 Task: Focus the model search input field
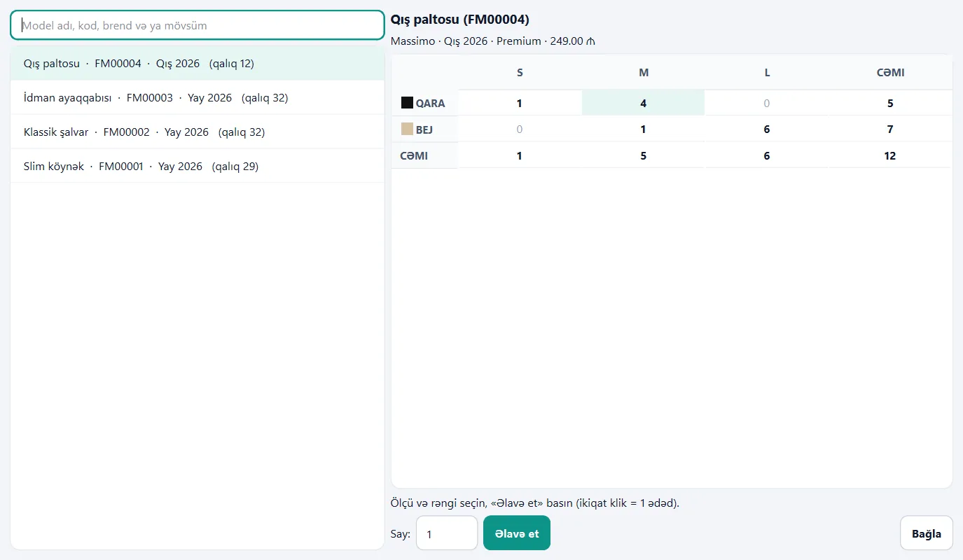[198, 25]
